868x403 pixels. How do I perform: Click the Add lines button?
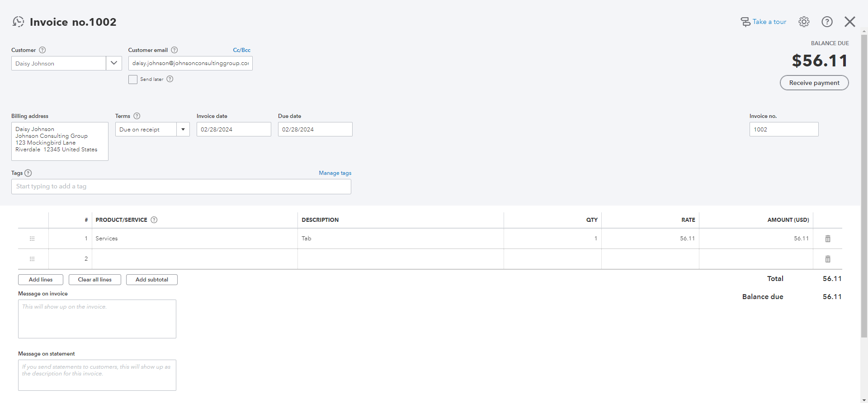click(41, 280)
